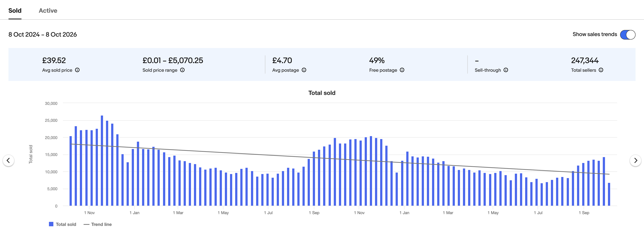Open the Avg sold price info icon
This screenshot has height=234, width=644.
[77, 70]
